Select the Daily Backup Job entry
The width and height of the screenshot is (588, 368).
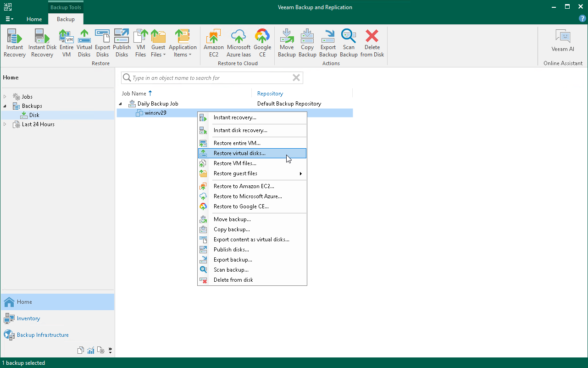158,104
